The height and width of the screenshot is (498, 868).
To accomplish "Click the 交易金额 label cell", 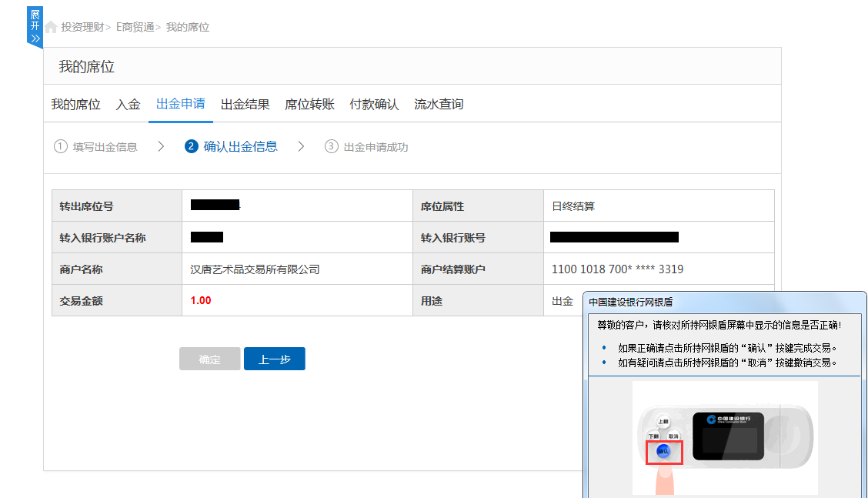I will 117,301.
